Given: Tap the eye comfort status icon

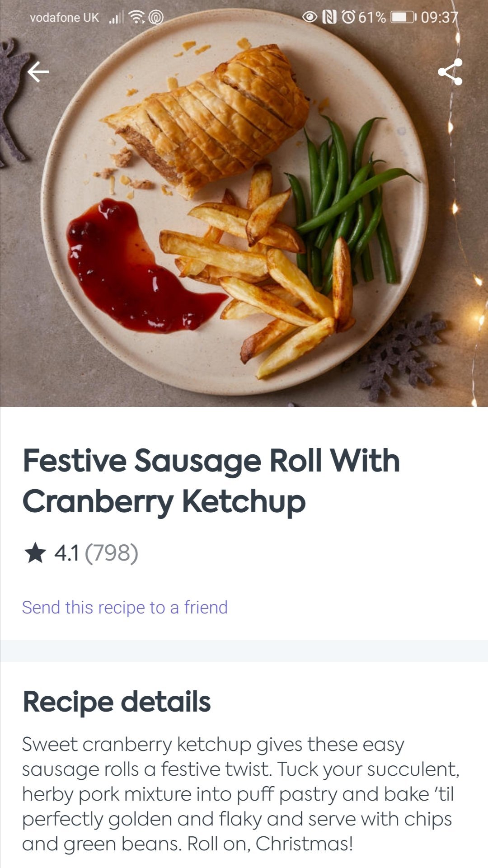Looking at the screenshot, I should click(310, 18).
